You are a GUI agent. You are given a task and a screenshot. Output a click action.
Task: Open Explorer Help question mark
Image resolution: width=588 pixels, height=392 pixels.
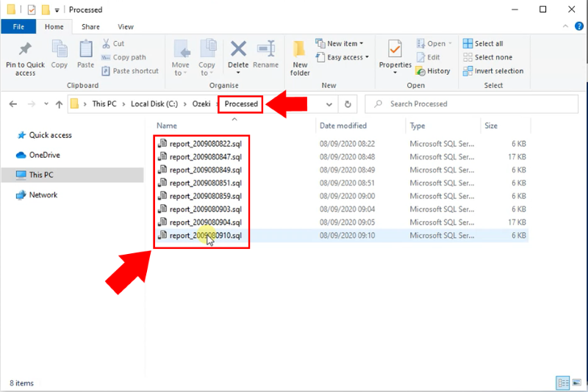point(579,26)
